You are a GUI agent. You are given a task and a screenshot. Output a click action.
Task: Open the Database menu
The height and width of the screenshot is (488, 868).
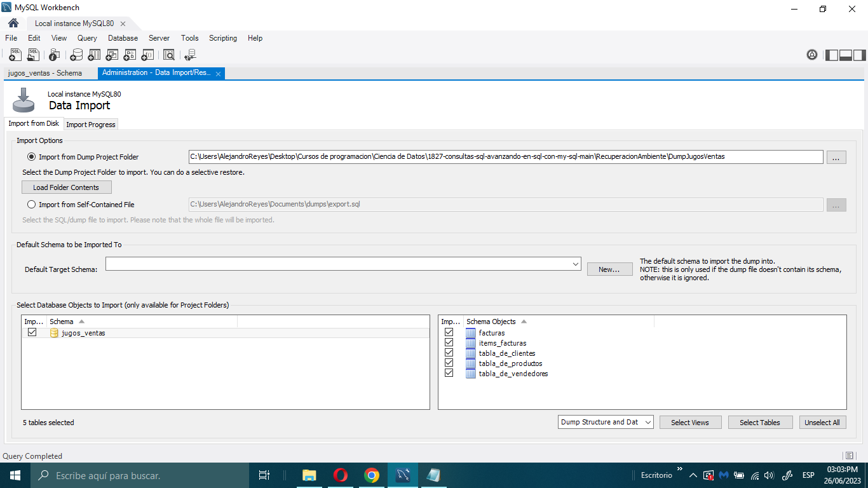(123, 38)
